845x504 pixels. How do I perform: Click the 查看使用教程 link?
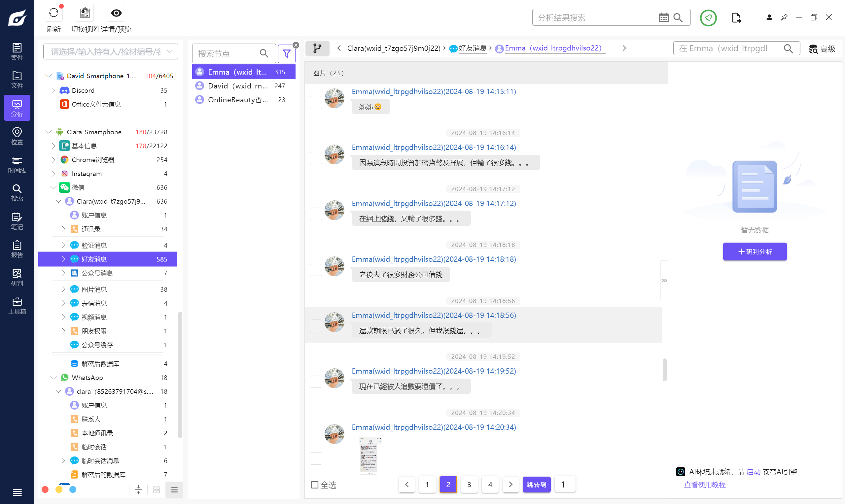coord(704,484)
